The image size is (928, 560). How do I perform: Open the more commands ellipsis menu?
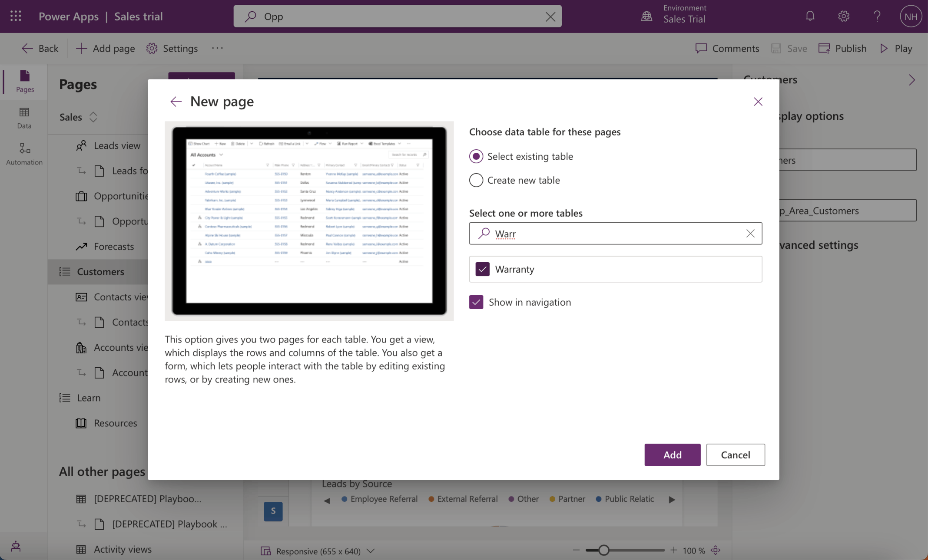(x=217, y=48)
